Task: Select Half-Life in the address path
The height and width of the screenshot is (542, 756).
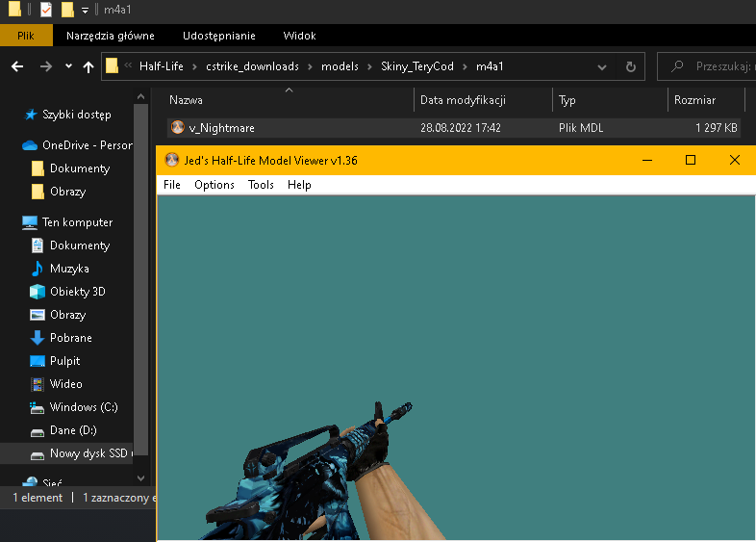Action: pos(161,66)
